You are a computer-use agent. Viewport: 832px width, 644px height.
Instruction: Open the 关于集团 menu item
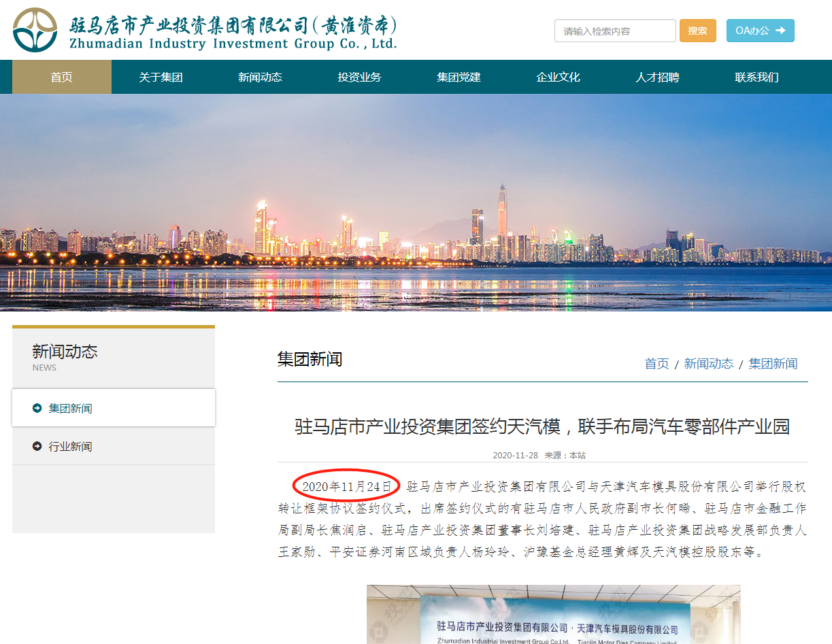161,77
